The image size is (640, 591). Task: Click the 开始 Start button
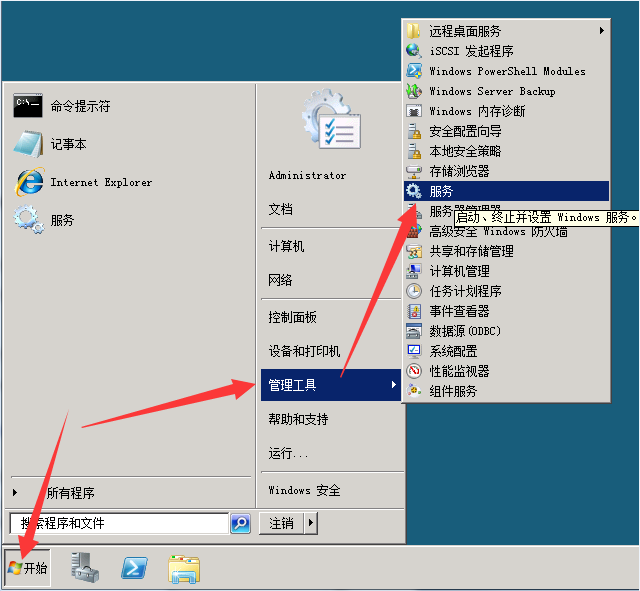27,568
